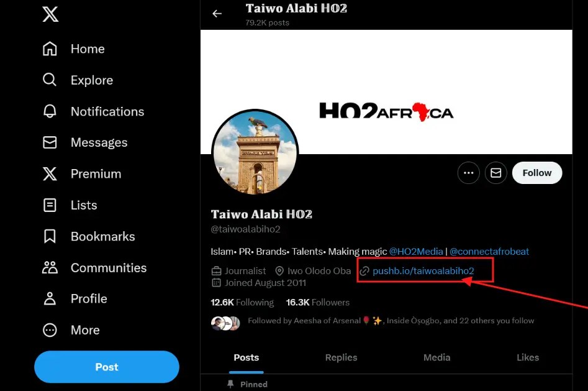Open the three-dot profile options menu
The width and height of the screenshot is (588, 391).
tap(468, 173)
